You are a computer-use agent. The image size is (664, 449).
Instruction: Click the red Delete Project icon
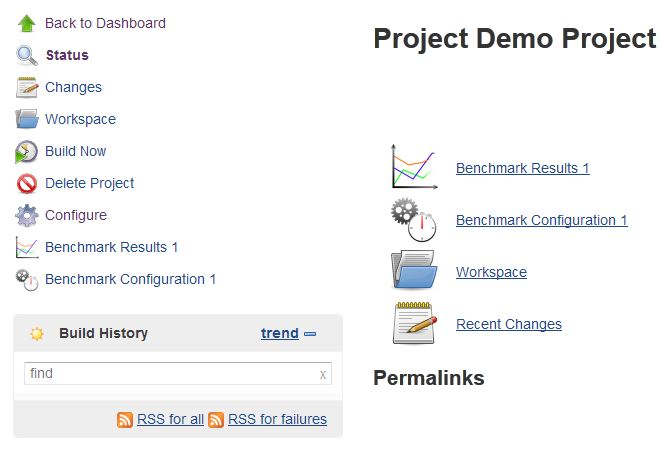tap(27, 183)
